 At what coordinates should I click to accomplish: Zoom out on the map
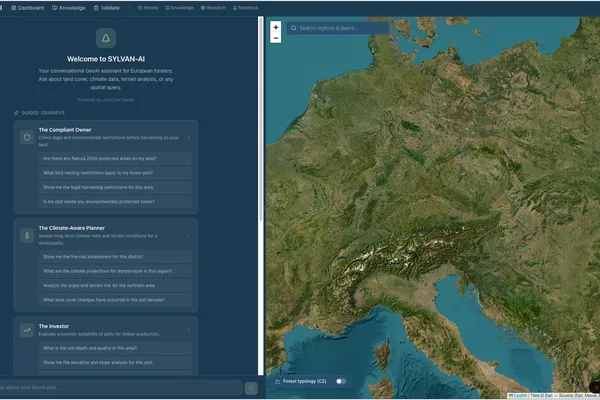(276, 38)
